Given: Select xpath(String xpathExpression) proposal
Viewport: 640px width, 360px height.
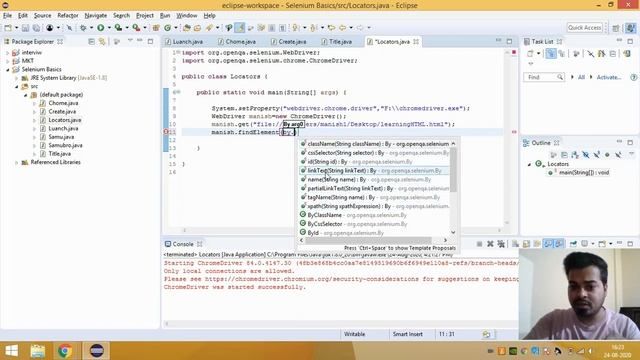Looking at the screenshot, I should [374, 206].
